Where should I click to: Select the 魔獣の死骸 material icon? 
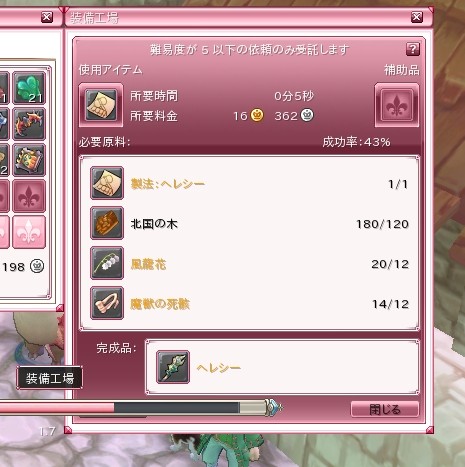(x=107, y=303)
